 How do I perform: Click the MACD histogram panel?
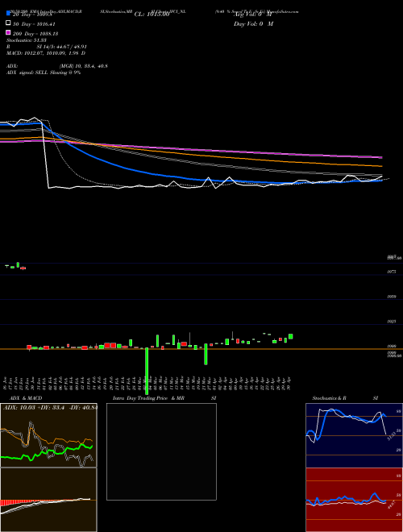(48, 500)
